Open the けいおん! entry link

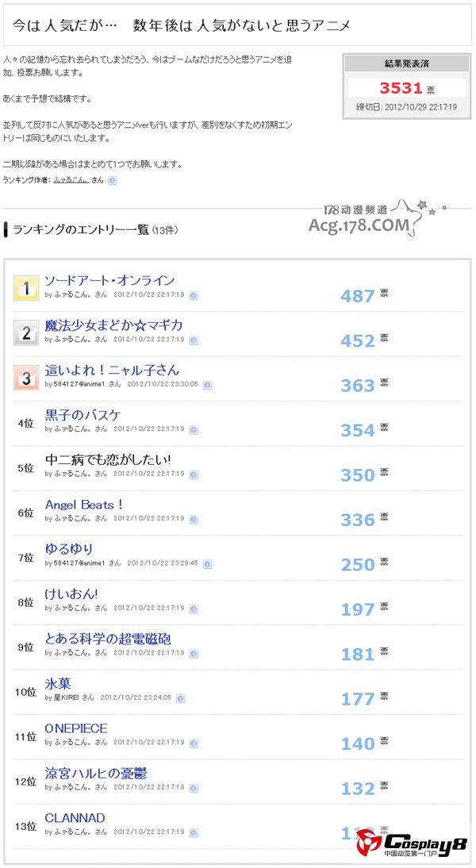[71, 594]
